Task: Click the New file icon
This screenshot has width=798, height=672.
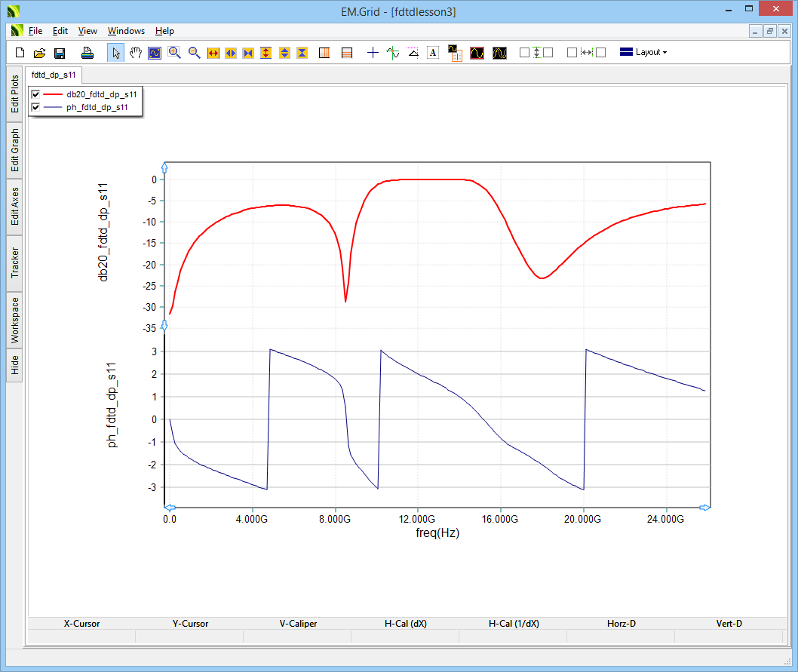Action: (x=20, y=53)
